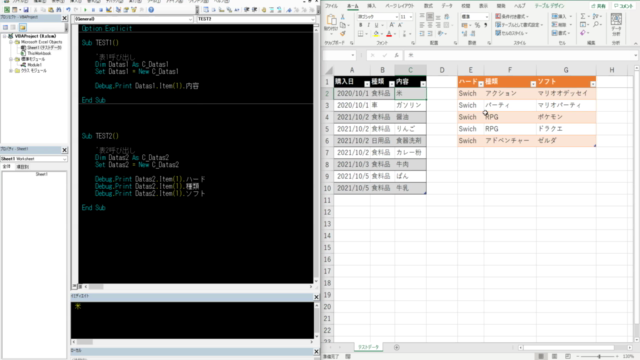Image resolution: width=640 pixels, height=360 pixels.
Task: Collapse the Microsoft Excel Objects tree node
Action: pos(11,42)
